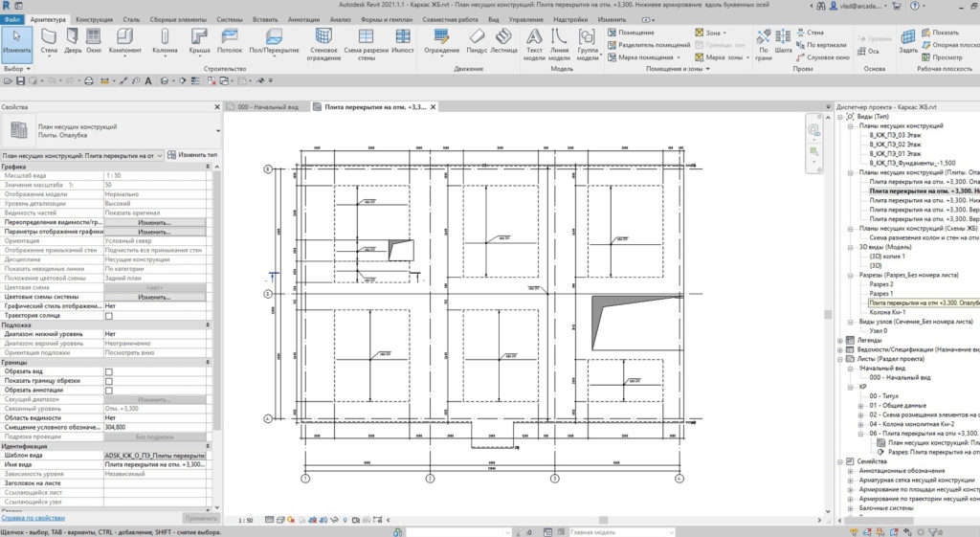
Task: Click the Имя вида value field
Action: (153, 465)
